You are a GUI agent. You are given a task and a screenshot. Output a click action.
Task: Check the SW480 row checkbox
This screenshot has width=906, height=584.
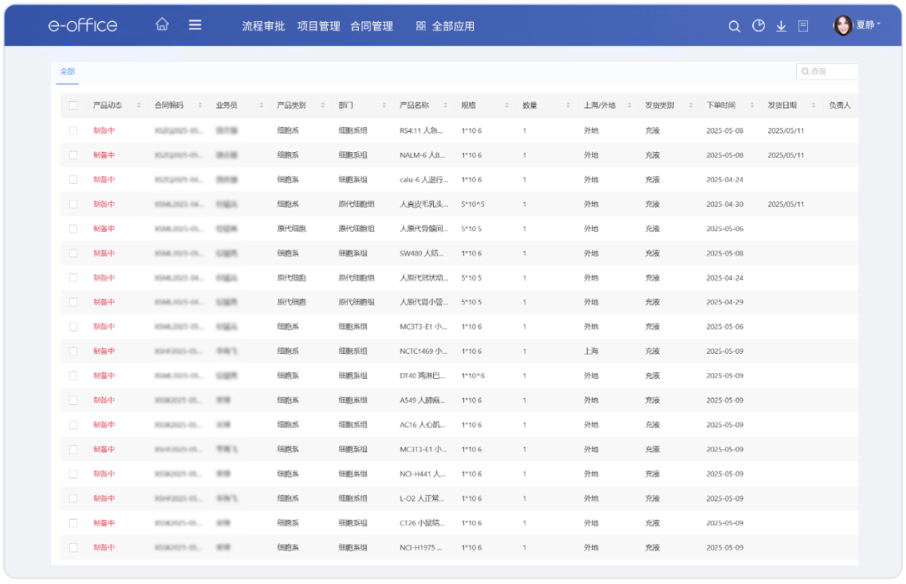73,253
